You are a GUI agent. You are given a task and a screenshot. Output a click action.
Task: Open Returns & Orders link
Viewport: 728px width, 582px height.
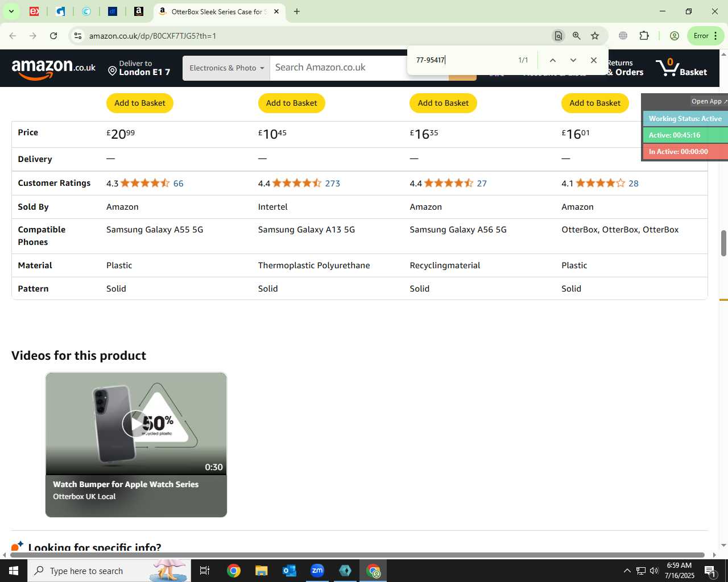click(x=624, y=68)
